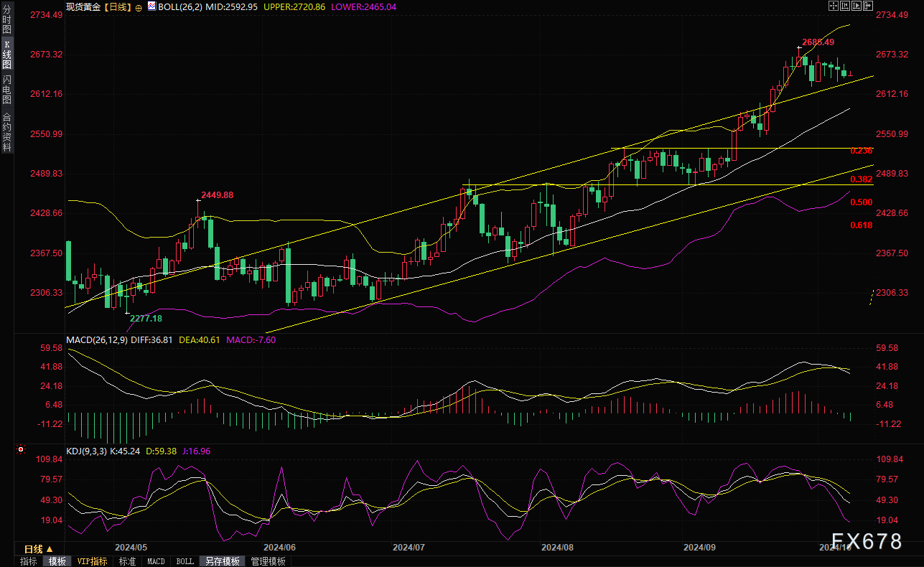This screenshot has width=924, height=567.
Task: Toggle the 模板 bottom tab
Action: (57, 561)
